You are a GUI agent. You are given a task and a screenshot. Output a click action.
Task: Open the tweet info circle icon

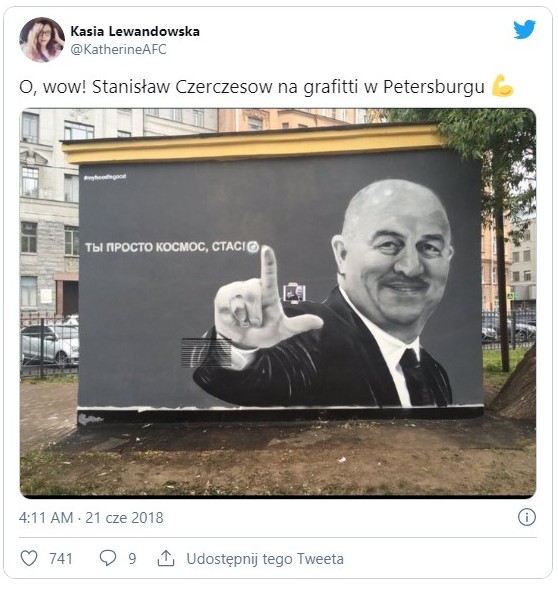526,517
